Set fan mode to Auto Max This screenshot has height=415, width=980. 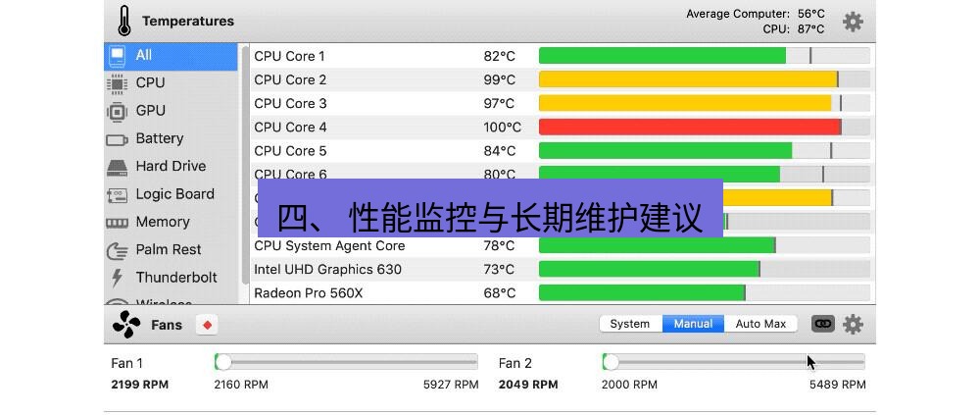[x=760, y=324]
